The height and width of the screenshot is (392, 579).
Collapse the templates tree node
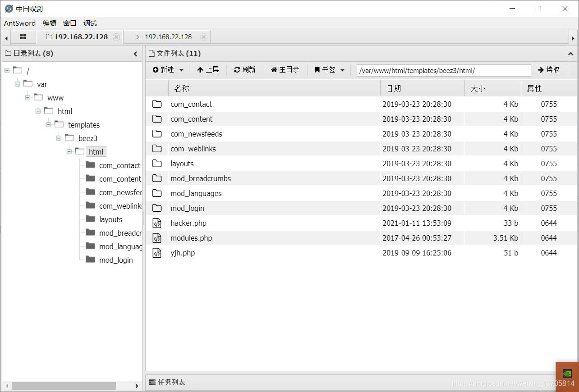(x=49, y=125)
